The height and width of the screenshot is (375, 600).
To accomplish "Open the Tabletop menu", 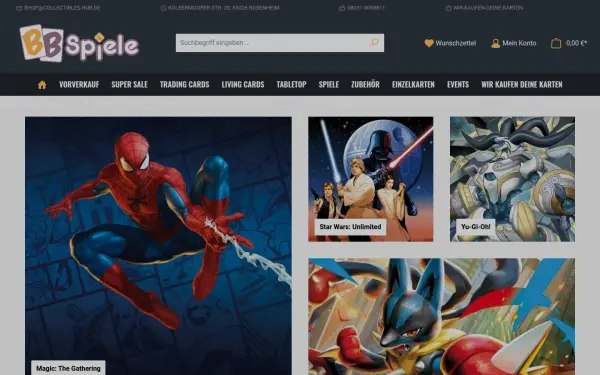I will click(x=292, y=85).
